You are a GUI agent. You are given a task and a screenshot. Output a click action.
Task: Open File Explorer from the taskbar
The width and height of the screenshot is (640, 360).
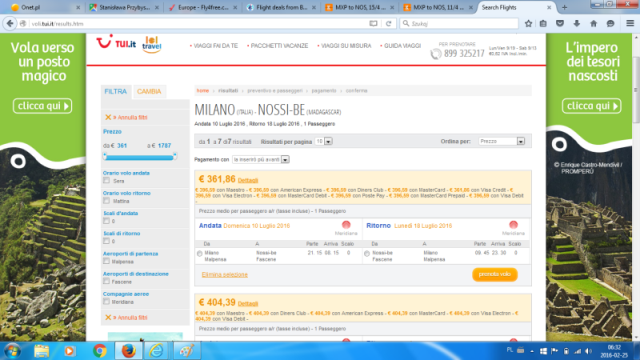pyautogui.click(x=41, y=351)
